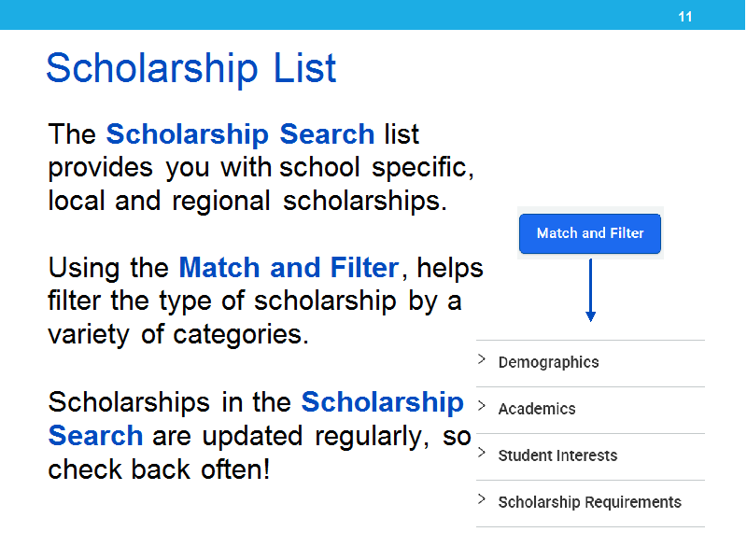The image size is (747, 560).
Task: Expand the Student Interests chevron
Action: coord(482,453)
